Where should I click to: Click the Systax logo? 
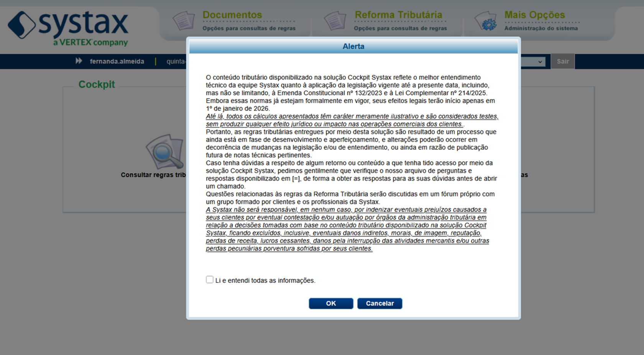tap(68, 29)
